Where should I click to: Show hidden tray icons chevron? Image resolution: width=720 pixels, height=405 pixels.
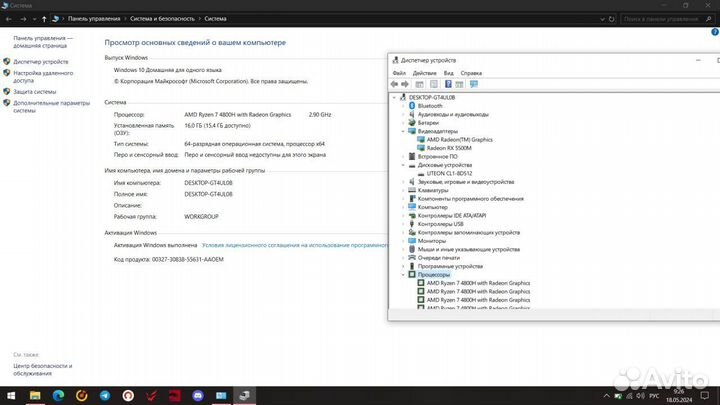(606, 396)
